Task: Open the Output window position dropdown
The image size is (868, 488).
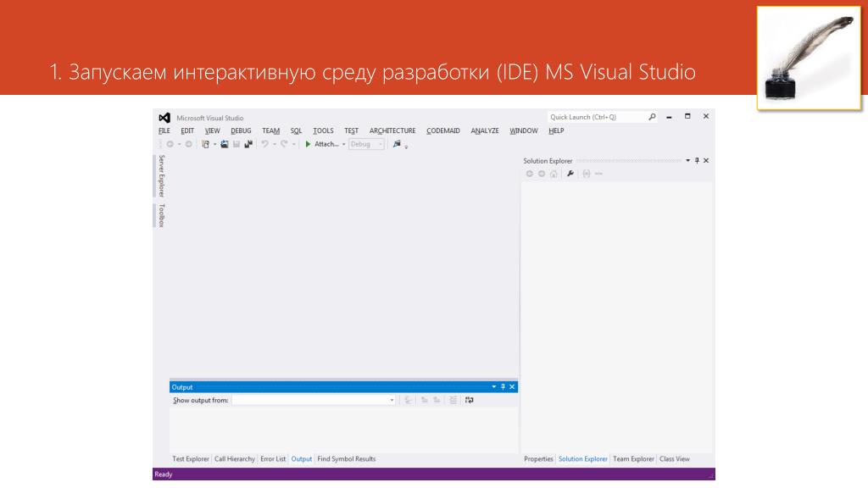Action: tap(494, 386)
